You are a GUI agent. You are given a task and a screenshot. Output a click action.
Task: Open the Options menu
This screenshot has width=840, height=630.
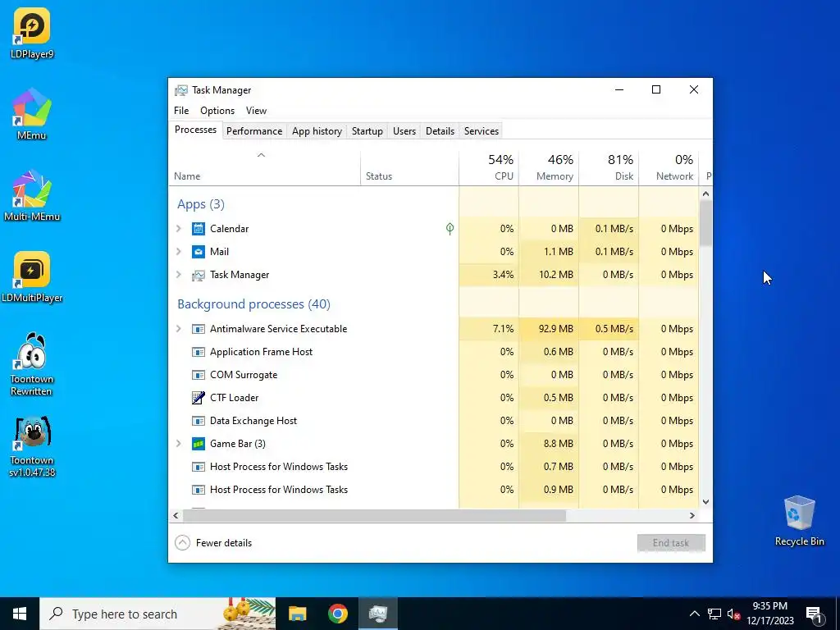(x=217, y=111)
